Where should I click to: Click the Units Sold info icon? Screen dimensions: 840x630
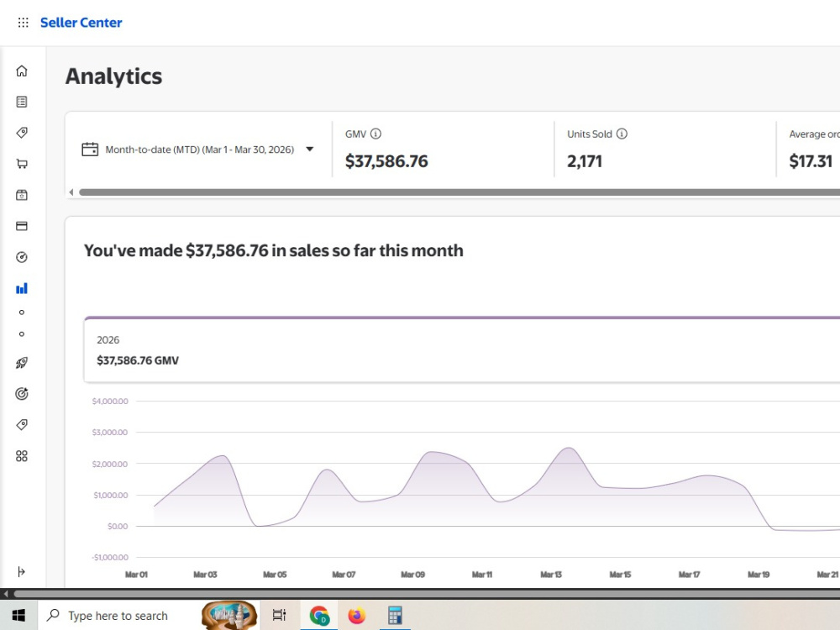622,134
